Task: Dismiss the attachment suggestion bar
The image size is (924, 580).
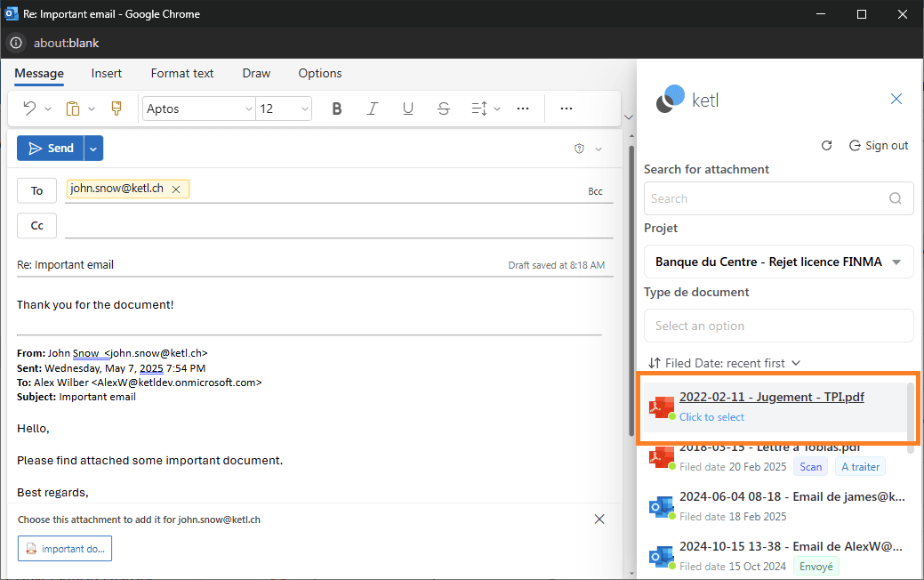Action: 599,520
